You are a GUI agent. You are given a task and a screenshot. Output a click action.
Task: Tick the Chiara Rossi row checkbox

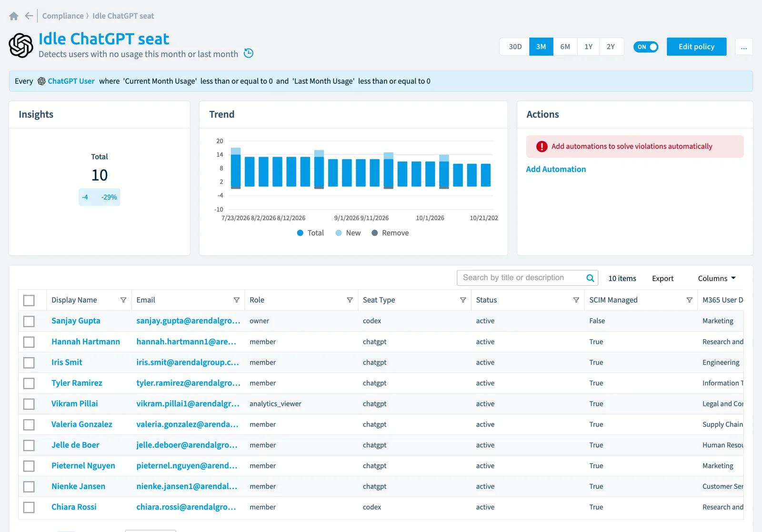tap(29, 508)
